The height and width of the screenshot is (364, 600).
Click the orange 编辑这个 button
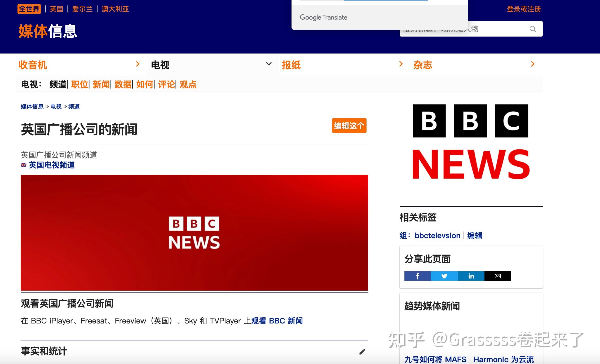coord(349,126)
